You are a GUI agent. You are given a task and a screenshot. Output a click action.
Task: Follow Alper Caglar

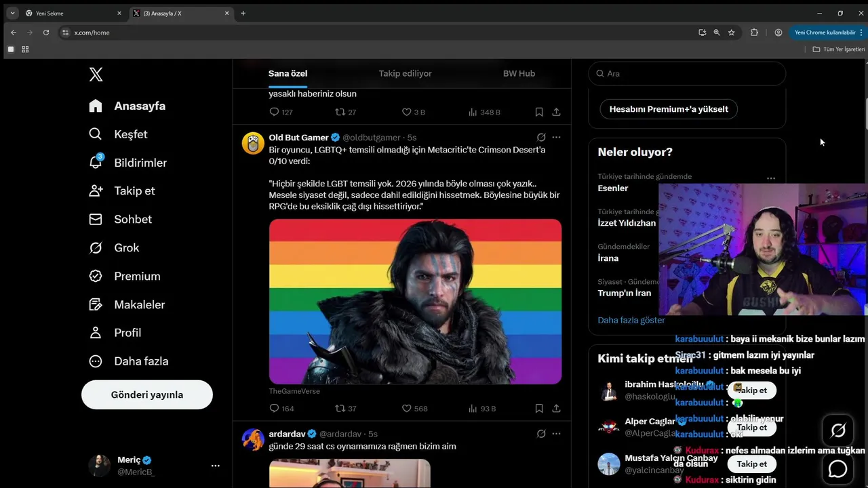point(751,428)
